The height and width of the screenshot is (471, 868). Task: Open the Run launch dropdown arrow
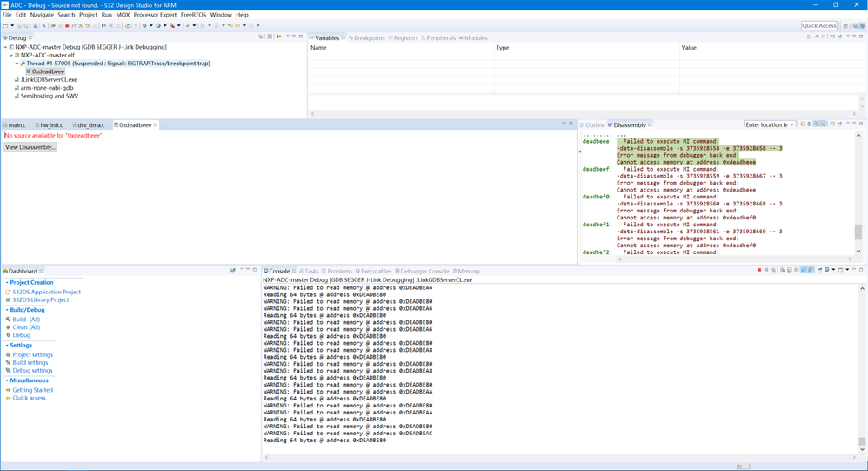(165, 25)
